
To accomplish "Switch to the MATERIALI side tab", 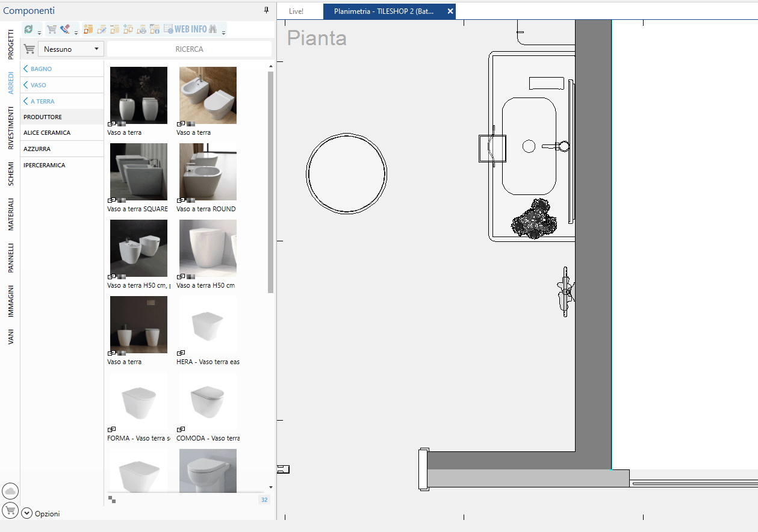I will 11,214.
